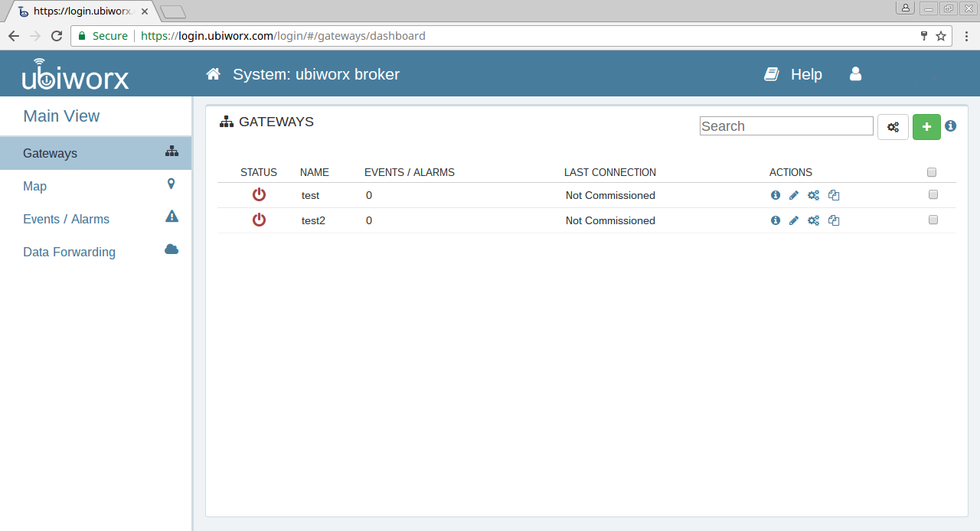Viewport: 980px width, 531px height.
Task: Check the checkbox for gateway test
Action: 933,195
